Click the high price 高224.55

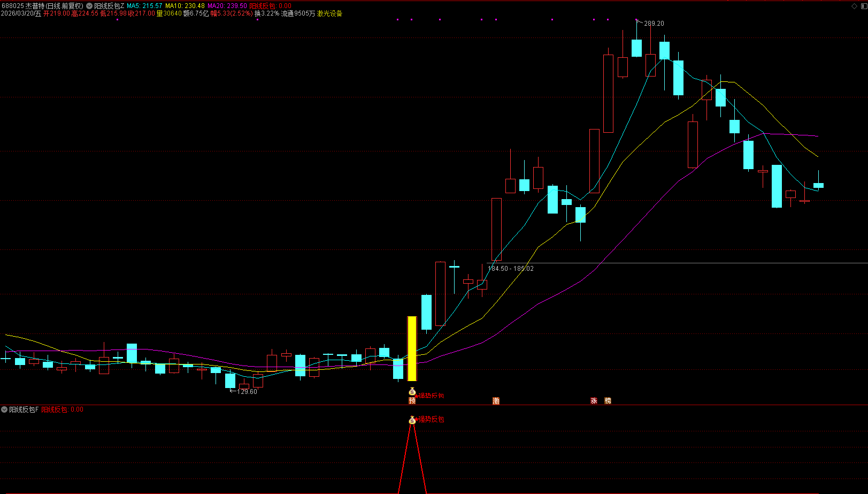[85, 13]
